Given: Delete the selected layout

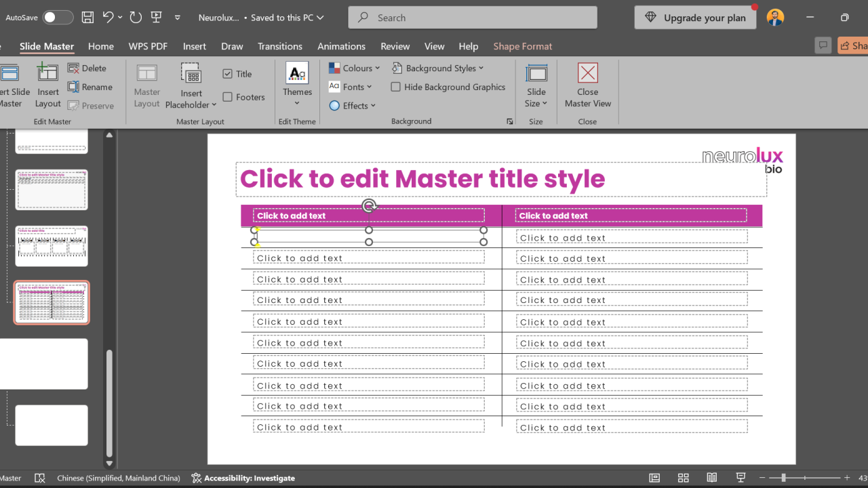Looking at the screenshot, I should coord(87,68).
